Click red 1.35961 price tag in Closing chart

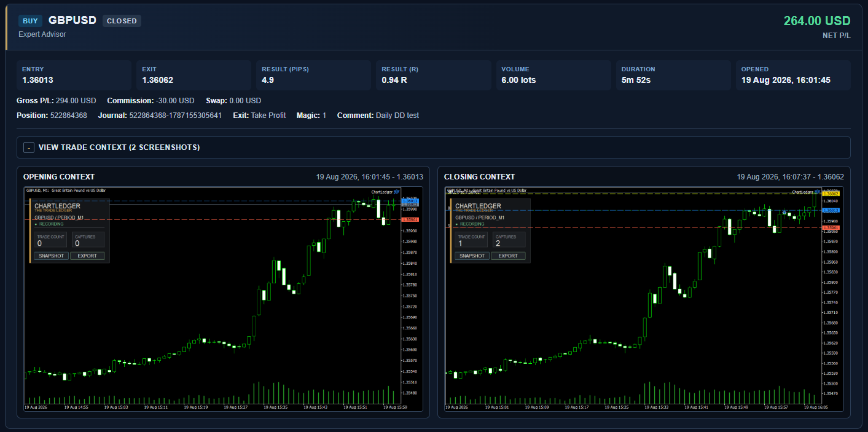[831, 228]
